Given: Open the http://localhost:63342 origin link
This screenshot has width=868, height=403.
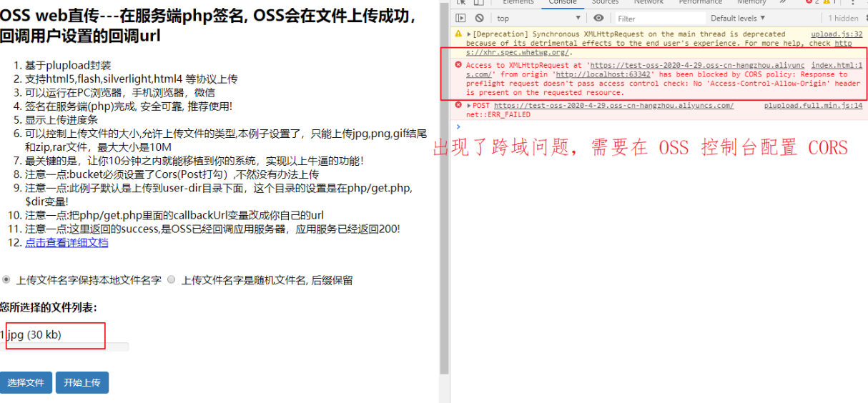Looking at the screenshot, I should [x=603, y=74].
